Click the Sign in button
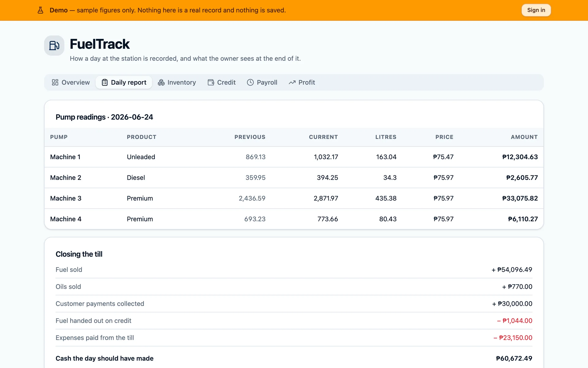This screenshot has height=368, width=588. point(536,10)
